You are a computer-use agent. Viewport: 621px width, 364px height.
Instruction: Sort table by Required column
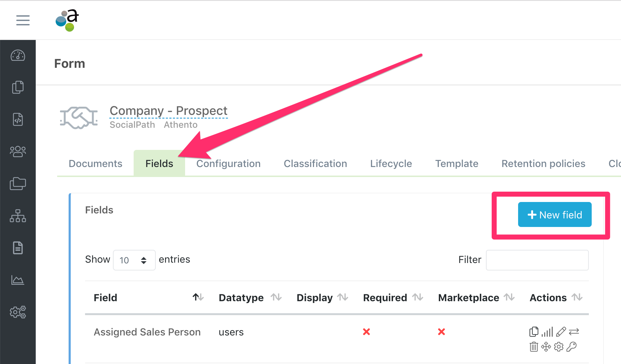[417, 297]
